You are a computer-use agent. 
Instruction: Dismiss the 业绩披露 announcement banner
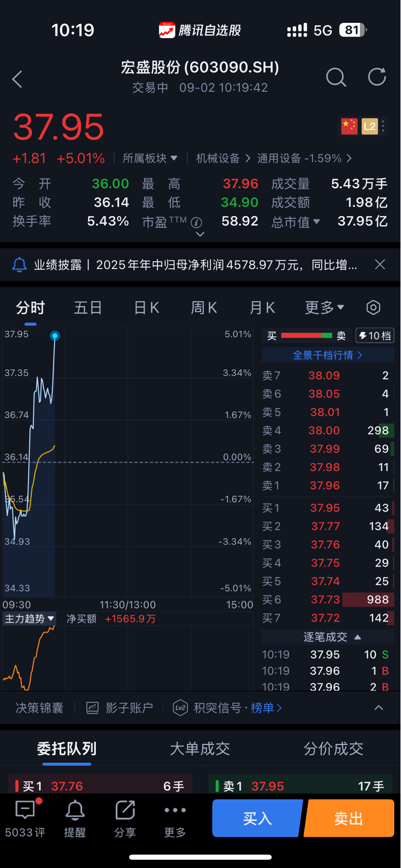(380, 265)
